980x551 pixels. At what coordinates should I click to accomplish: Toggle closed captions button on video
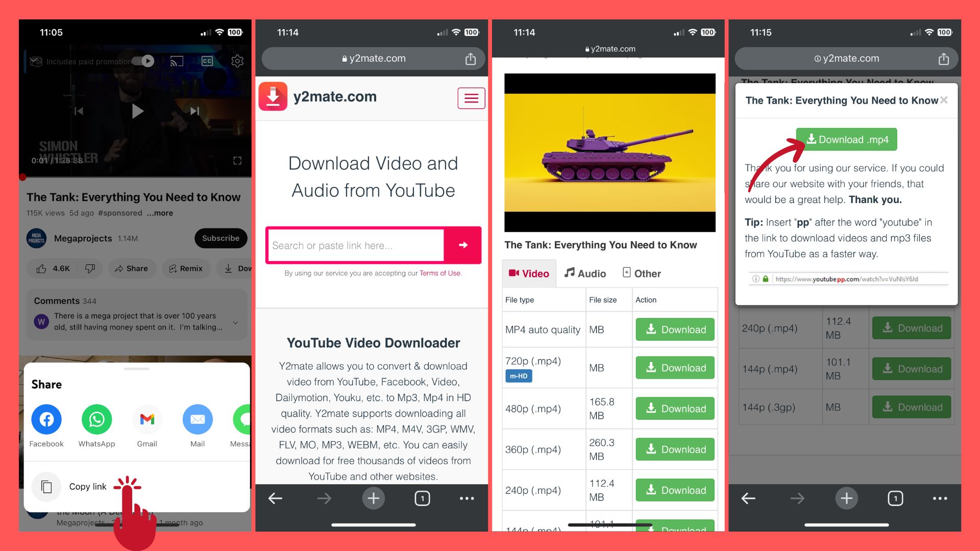pos(207,62)
